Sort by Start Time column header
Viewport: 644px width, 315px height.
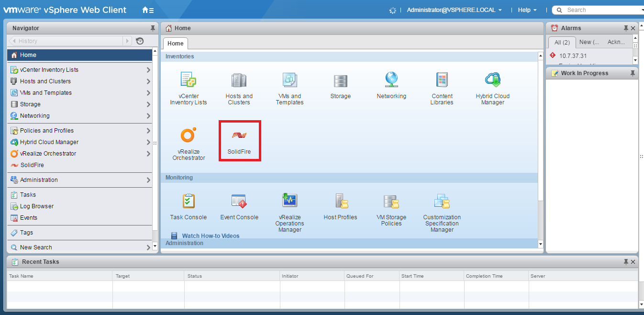[432, 276]
